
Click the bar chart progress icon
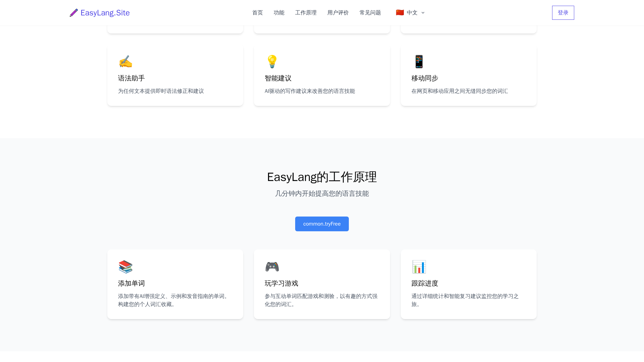(419, 267)
